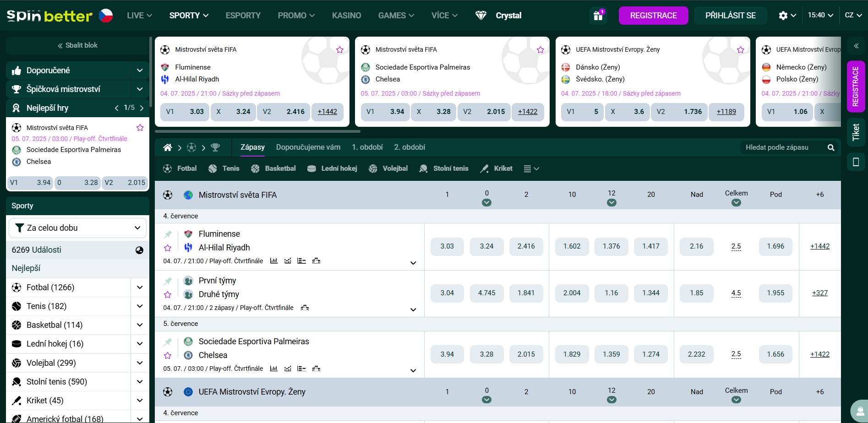Screen dimensions: 868x423
Task: Open the CZ language dropdown
Action: [x=853, y=15]
